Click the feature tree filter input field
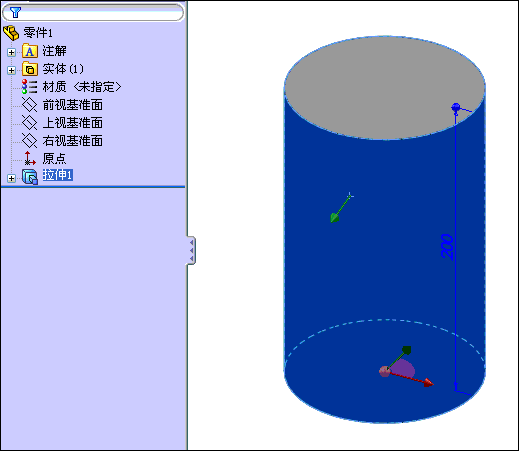This screenshot has width=519, height=451. [93, 13]
